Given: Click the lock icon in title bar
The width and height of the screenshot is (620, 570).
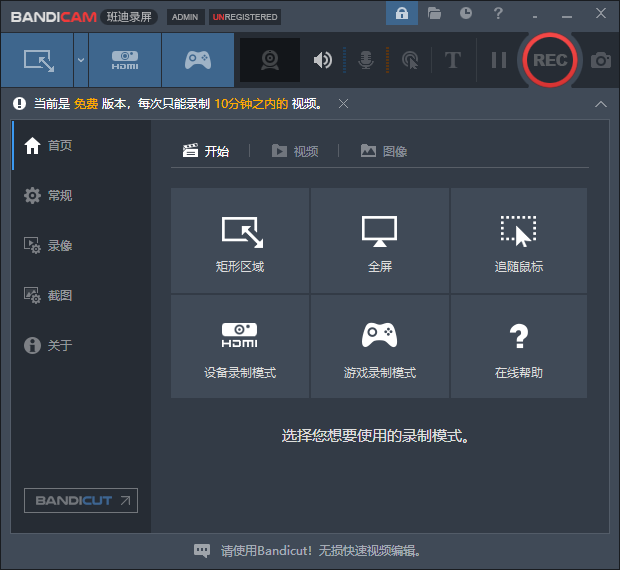Looking at the screenshot, I should (402, 13).
